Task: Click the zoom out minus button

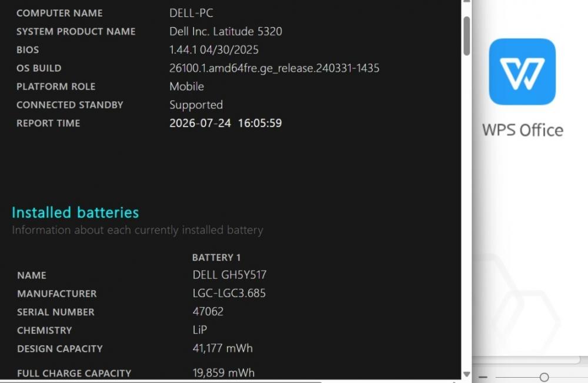Action: [x=483, y=377]
